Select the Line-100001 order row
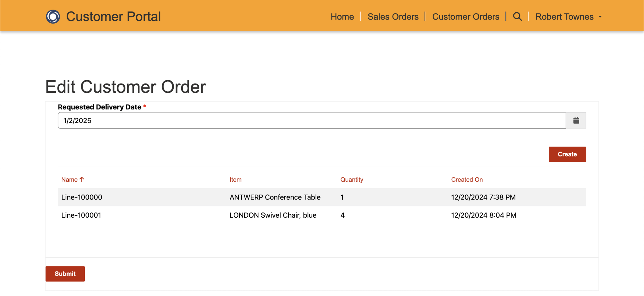This screenshot has height=296, width=644. click(x=81, y=215)
